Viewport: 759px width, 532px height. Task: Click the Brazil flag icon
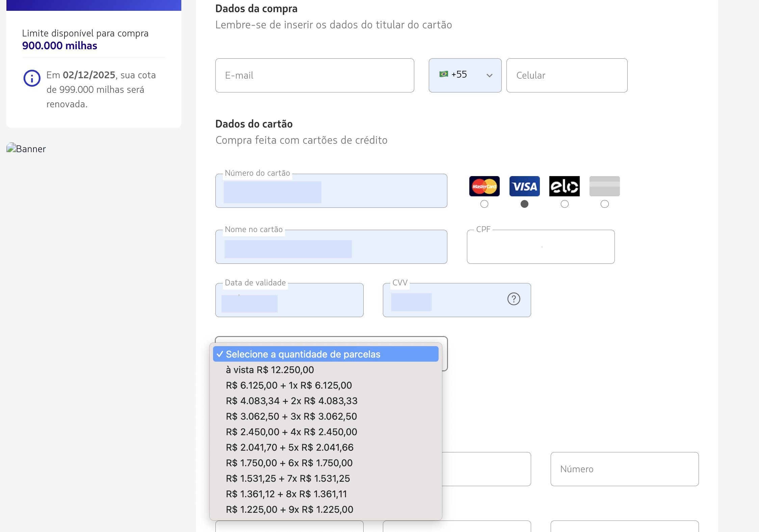[x=444, y=74]
